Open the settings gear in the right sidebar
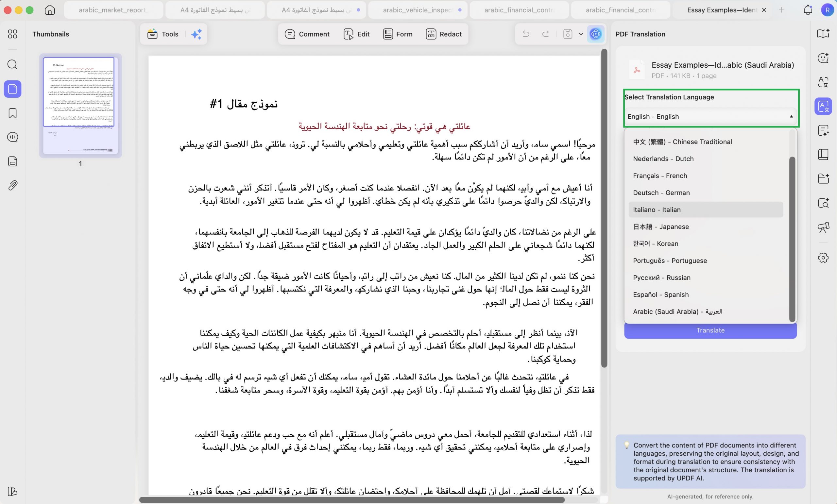This screenshot has width=837, height=504. [x=823, y=258]
